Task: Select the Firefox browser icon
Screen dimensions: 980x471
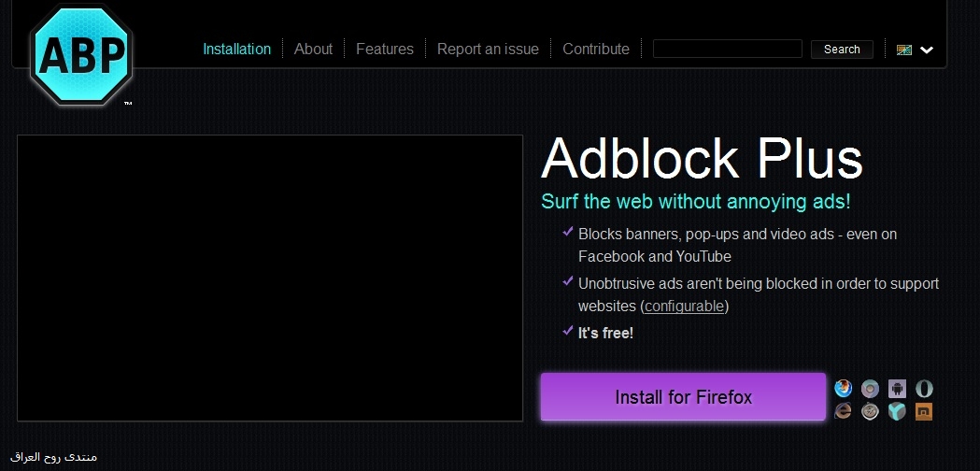Action: coord(844,388)
